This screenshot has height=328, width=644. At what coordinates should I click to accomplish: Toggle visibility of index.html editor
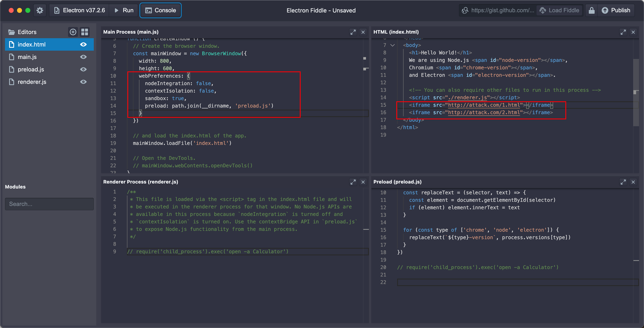click(83, 45)
